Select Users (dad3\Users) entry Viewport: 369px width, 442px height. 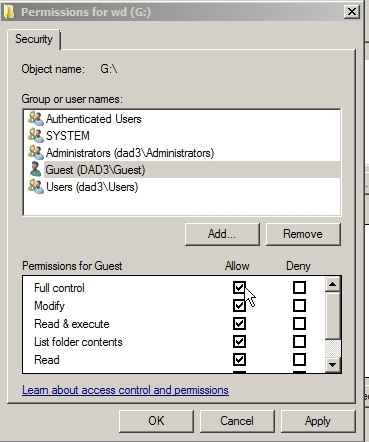click(183, 187)
